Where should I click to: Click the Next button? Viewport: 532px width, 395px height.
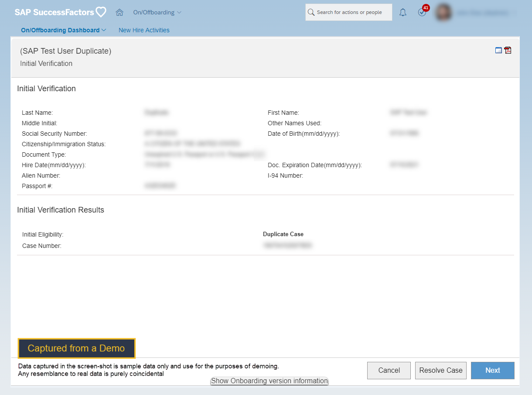tap(493, 370)
